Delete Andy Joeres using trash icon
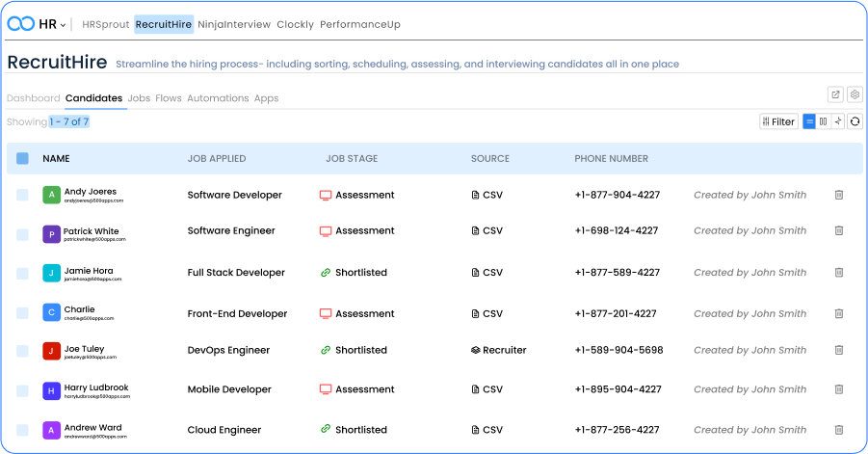Viewport: 868px width, 454px height. (x=838, y=195)
